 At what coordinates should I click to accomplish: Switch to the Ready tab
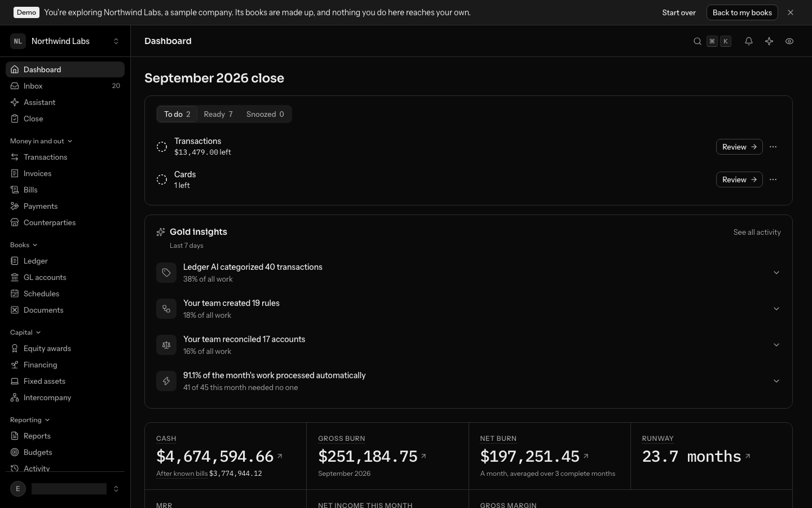[218, 114]
